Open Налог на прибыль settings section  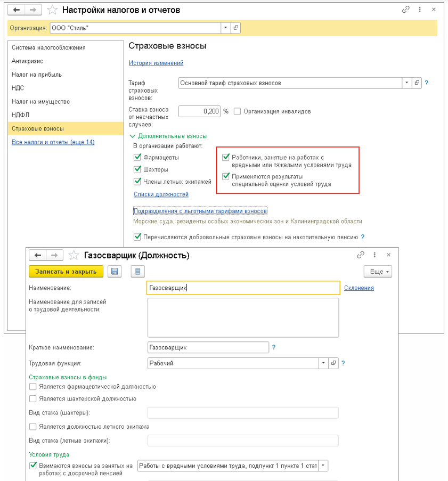37,75
